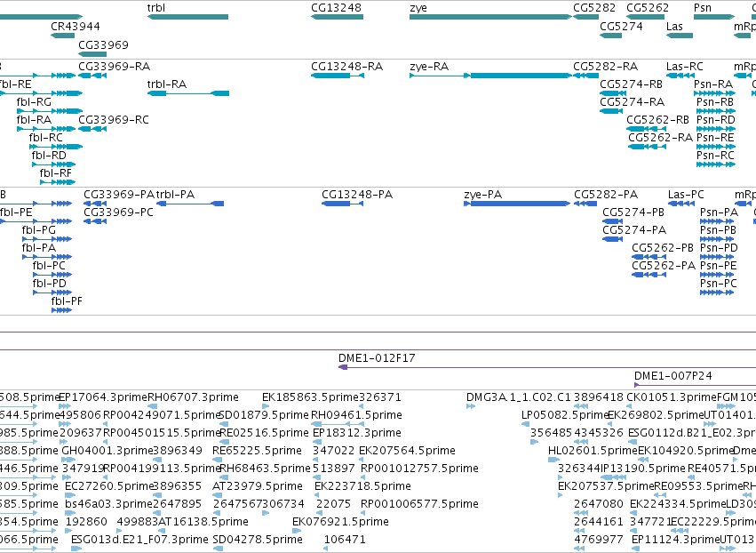This screenshot has height=553, width=756.
Task: Select EST EK207564.5prime label
Action: (x=407, y=451)
